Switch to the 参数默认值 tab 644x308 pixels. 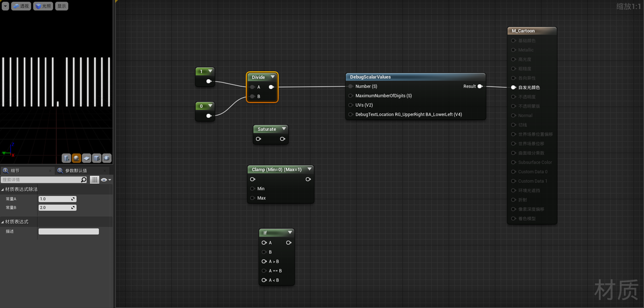tap(76, 170)
